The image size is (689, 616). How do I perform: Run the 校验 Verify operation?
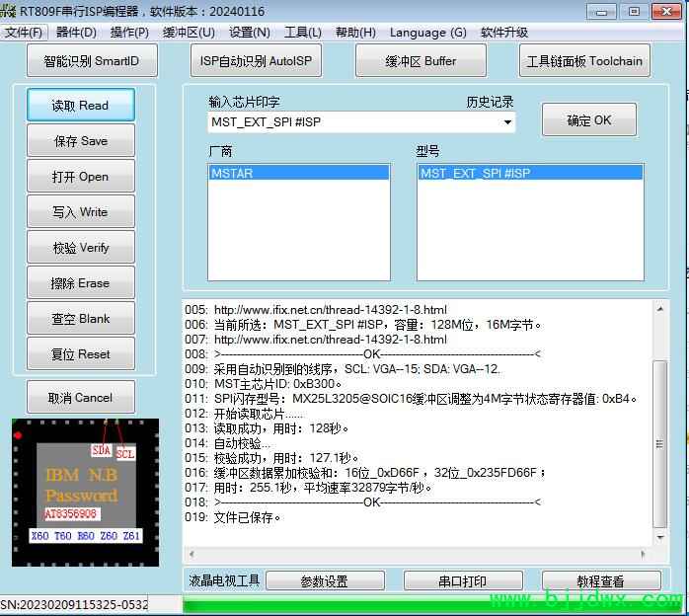[x=80, y=248]
